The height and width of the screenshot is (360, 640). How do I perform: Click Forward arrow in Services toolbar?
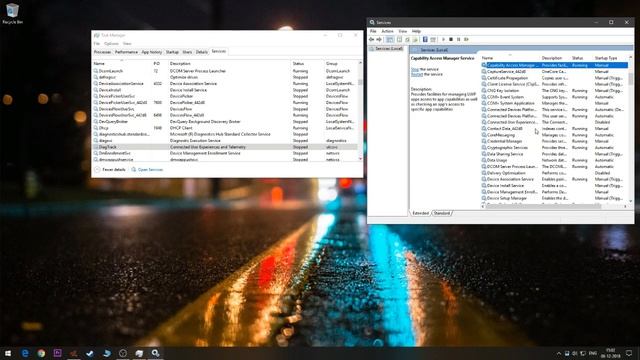click(379, 40)
